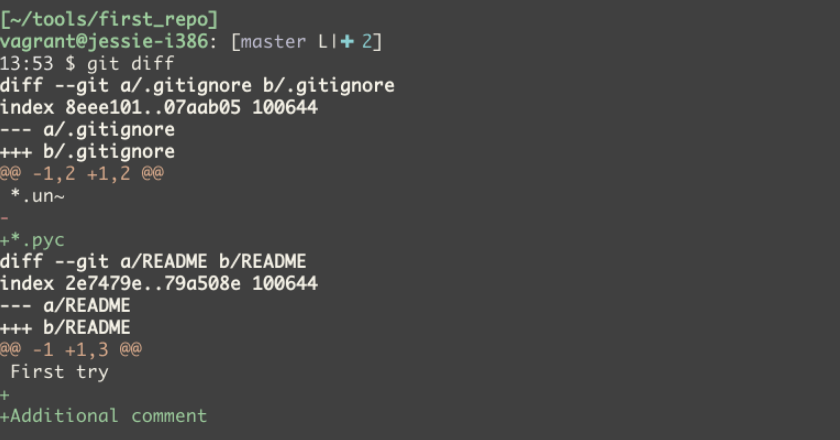Image resolution: width=840 pixels, height=440 pixels.
Task: Click the diff --git README header line
Action: click(x=153, y=261)
